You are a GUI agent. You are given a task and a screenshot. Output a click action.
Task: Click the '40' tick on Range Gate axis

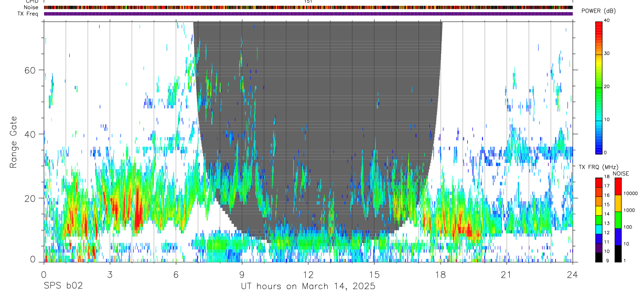coord(30,134)
